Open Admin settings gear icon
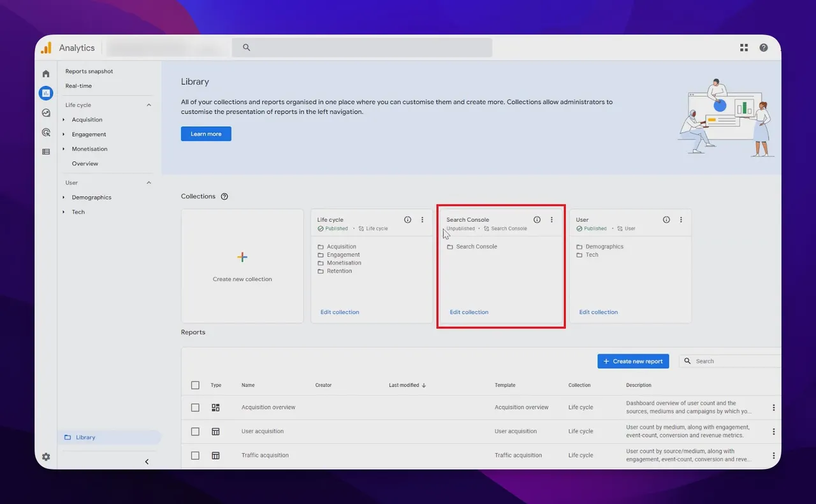Viewport: 816px width, 504px height. coord(46,457)
